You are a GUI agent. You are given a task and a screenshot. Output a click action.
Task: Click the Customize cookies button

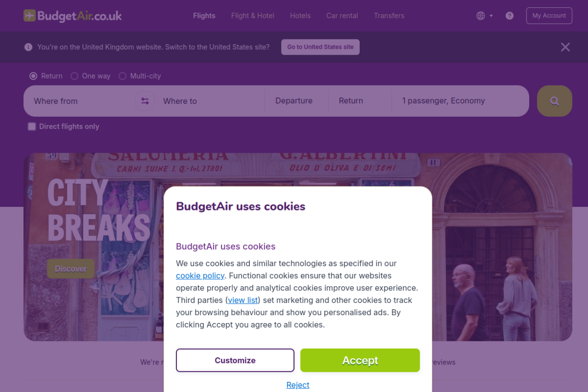pyautogui.click(x=235, y=360)
